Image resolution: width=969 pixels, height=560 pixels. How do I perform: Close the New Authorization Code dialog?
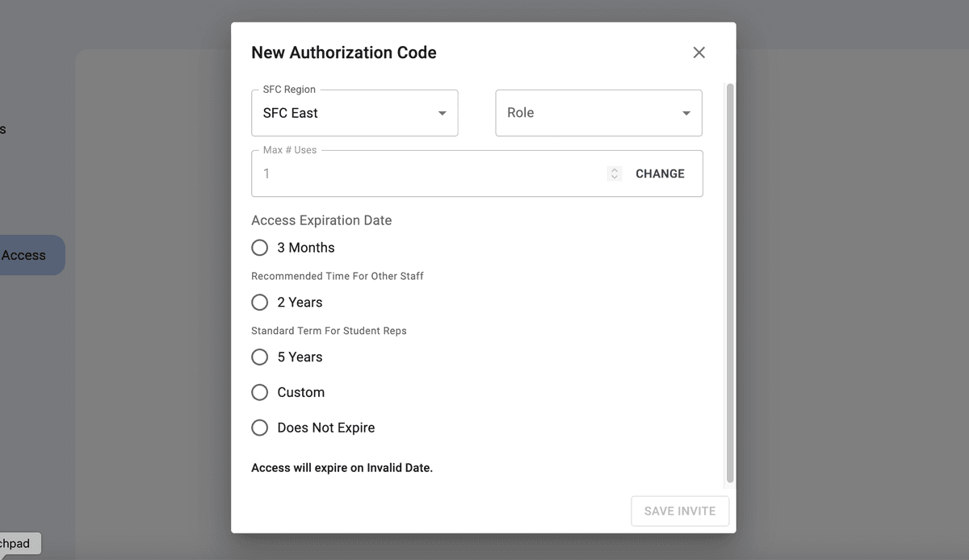click(x=698, y=52)
